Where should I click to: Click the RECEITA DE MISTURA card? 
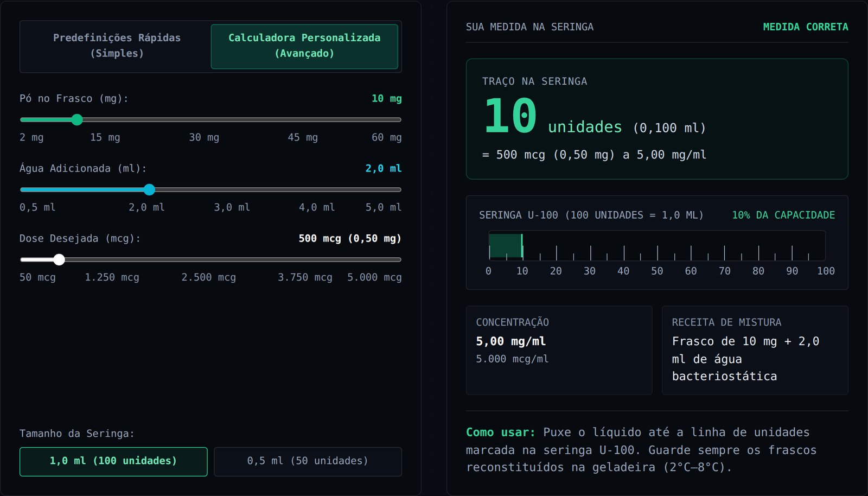[x=755, y=350]
